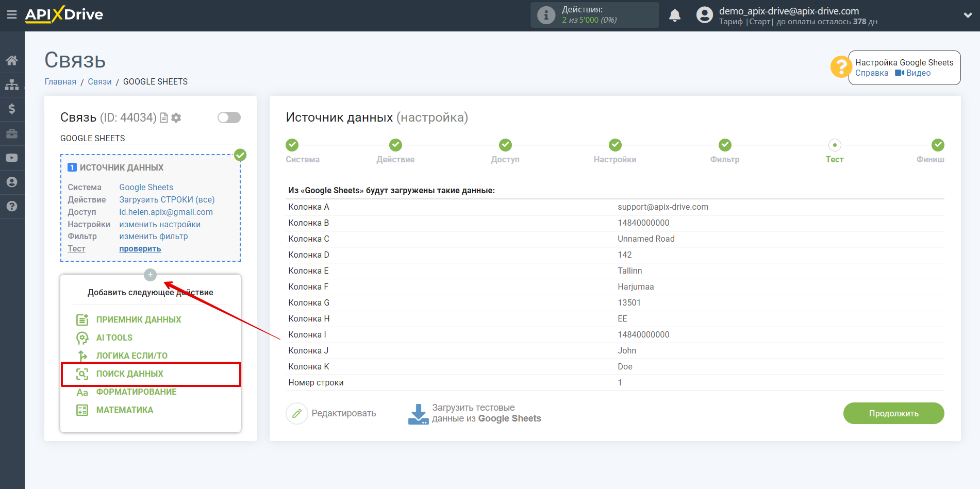Screen dimensions: 980x489
Task: Click Загрузить тестовые данные из Google Sheets
Action: (486, 413)
